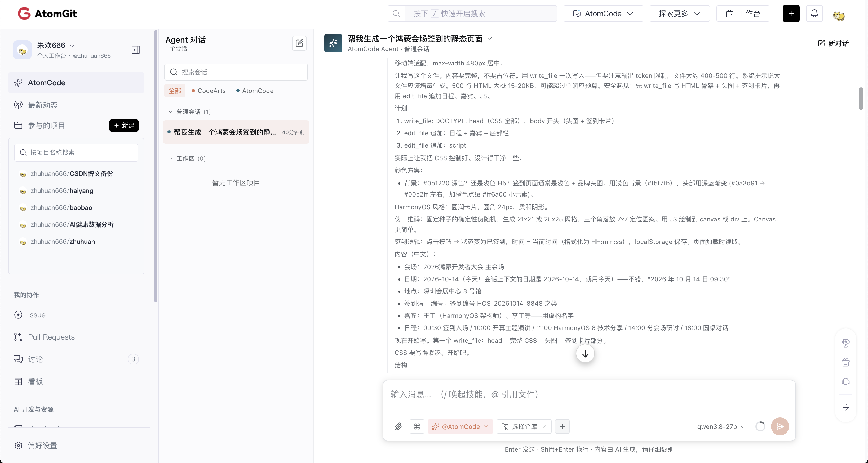This screenshot has height=463, width=868.
Task: Click the AtomGit logo
Action: click(x=47, y=14)
